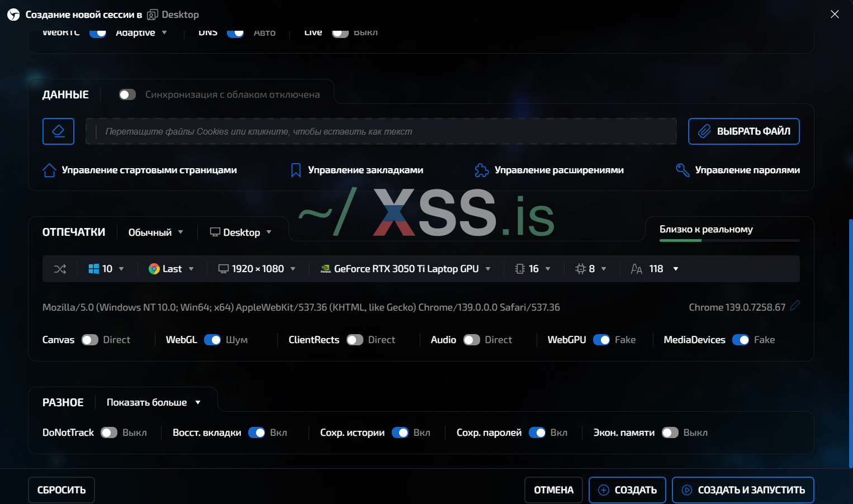Open the Desktop device type dropdown
Screen dimensions: 853x504
pyautogui.click(x=241, y=232)
